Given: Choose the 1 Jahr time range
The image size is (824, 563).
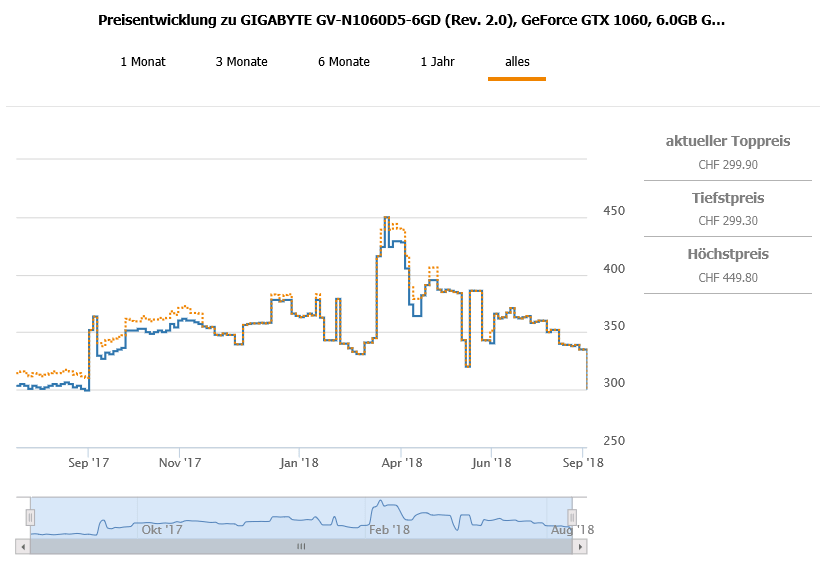Looking at the screenshot, I should (x=437, y=62).
